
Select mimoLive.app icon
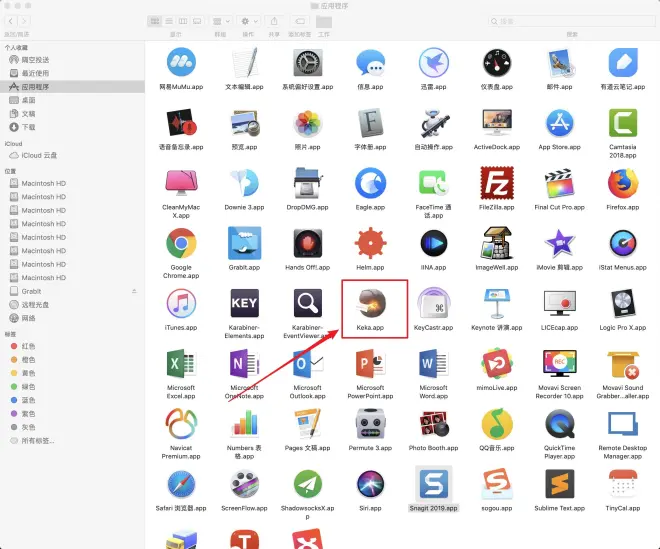[x=497, y=363]
